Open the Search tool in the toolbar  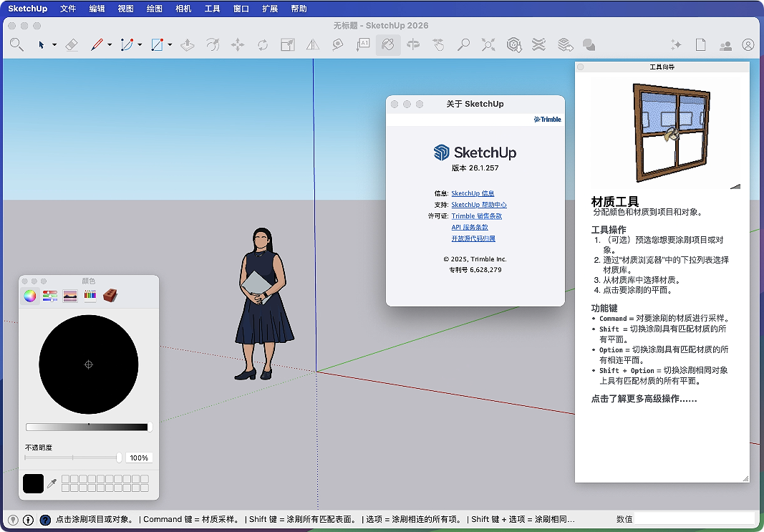(16, 44)
